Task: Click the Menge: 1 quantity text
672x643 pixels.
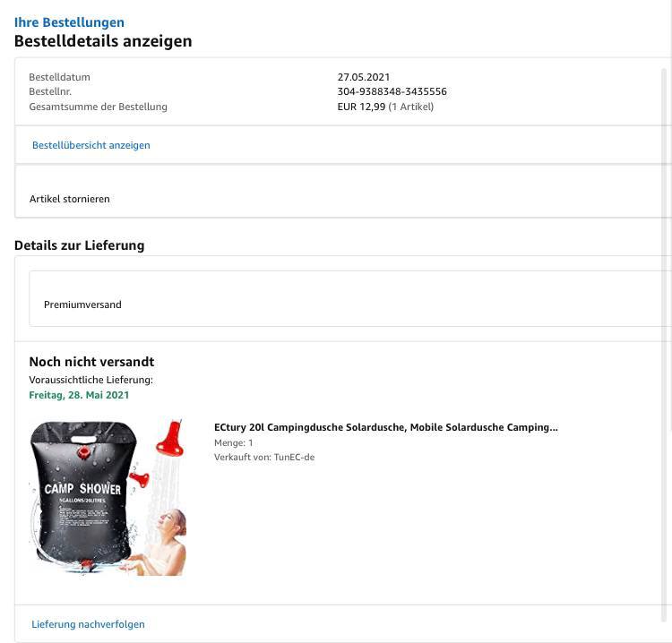Action: 234,442
